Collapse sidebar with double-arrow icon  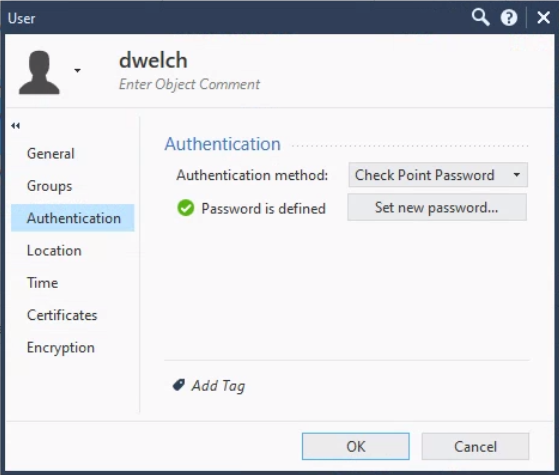click(x=15, y=126)
